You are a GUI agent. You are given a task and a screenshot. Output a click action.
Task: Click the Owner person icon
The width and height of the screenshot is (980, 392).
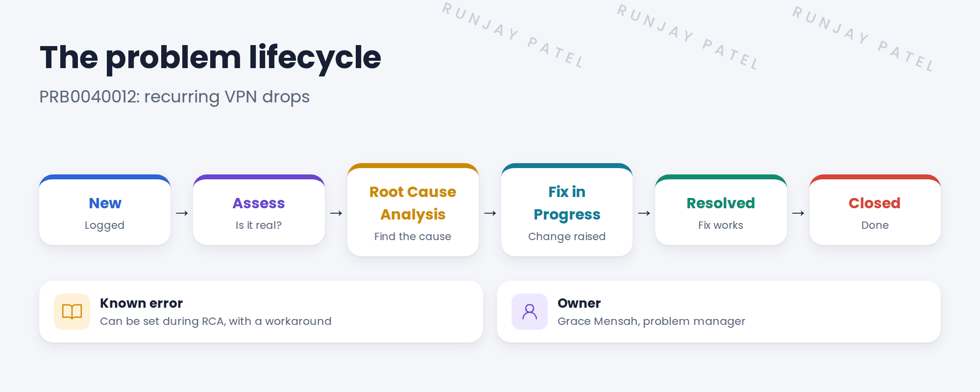coord(530,312)
